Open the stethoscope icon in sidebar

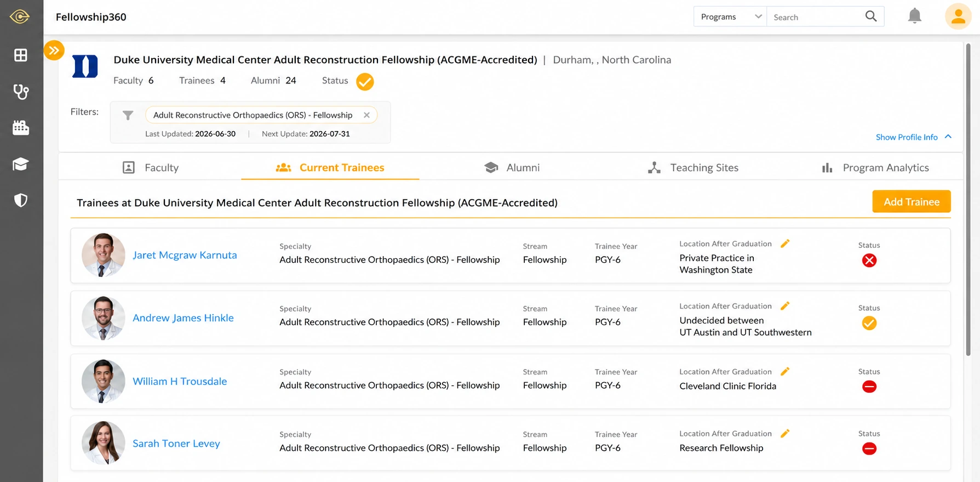(x=21, y=92)
